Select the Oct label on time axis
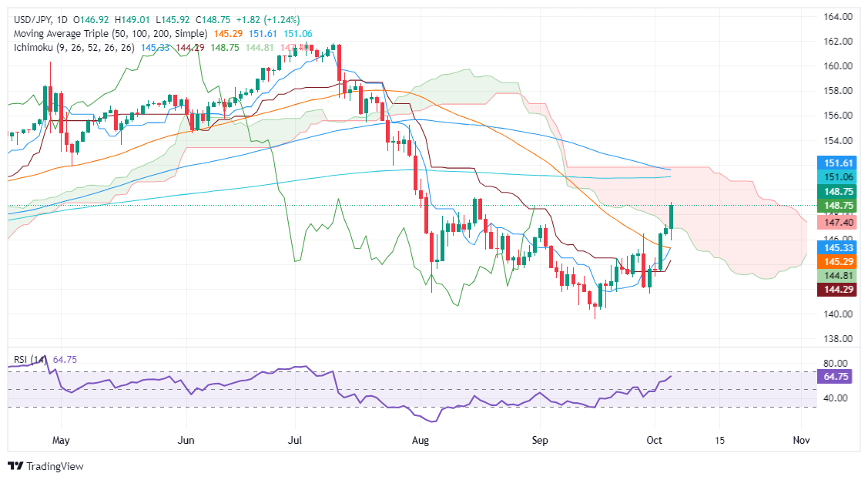 point(654,440)
